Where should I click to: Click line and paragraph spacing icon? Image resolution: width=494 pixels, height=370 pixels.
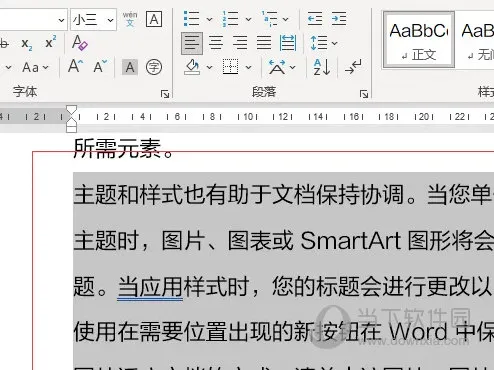coord(319,43)
